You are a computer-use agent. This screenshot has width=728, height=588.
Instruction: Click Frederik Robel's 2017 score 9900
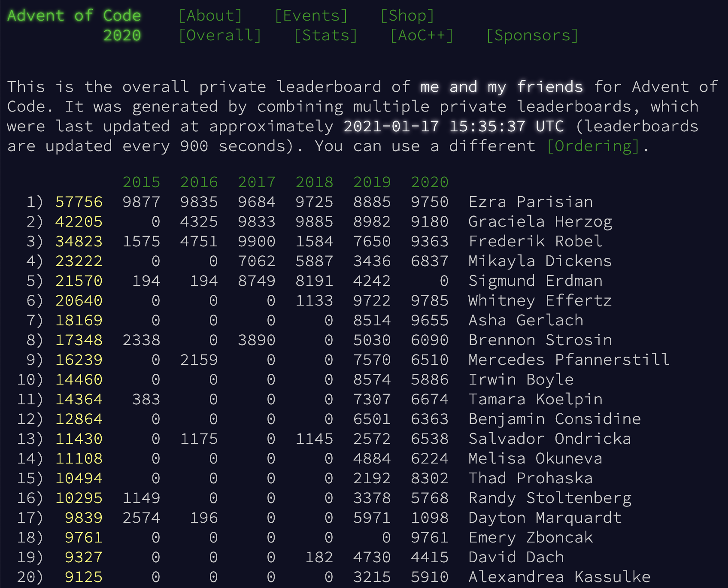coord(257,242)
